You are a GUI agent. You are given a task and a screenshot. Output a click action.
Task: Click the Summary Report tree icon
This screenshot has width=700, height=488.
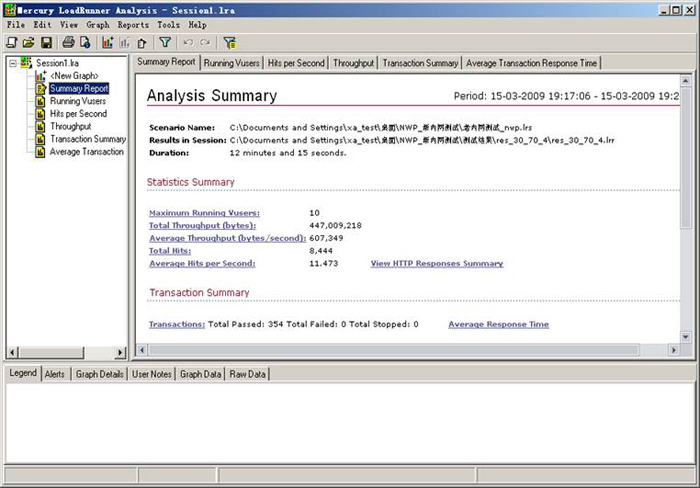coord(41,88)
